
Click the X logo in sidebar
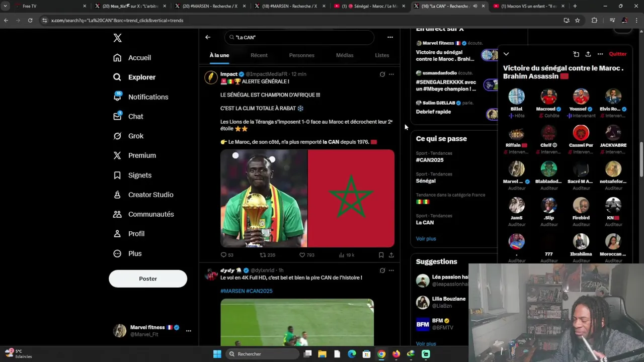pos(117,38)
